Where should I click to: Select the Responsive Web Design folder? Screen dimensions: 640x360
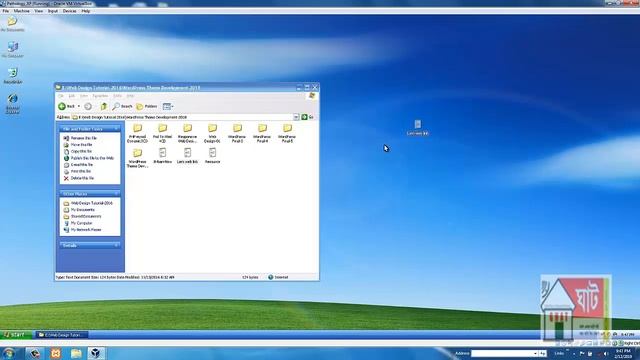[x=187, y=133]
